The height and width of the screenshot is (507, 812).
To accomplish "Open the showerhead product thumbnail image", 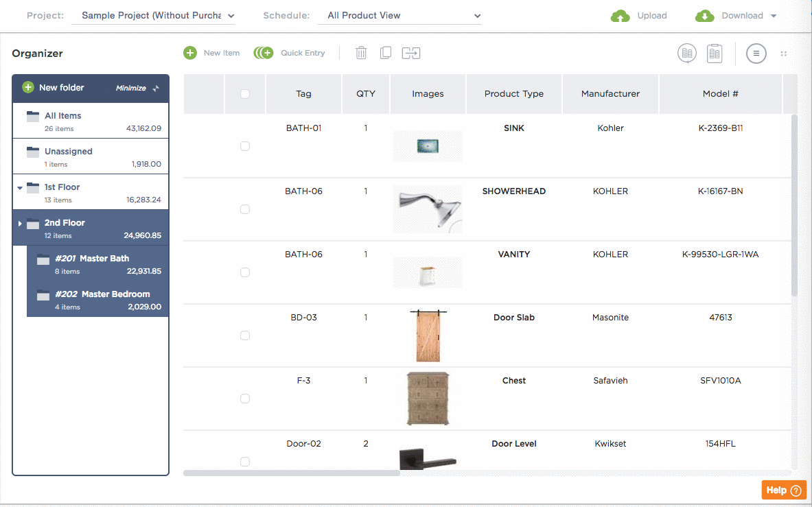I will coord(428,209).
